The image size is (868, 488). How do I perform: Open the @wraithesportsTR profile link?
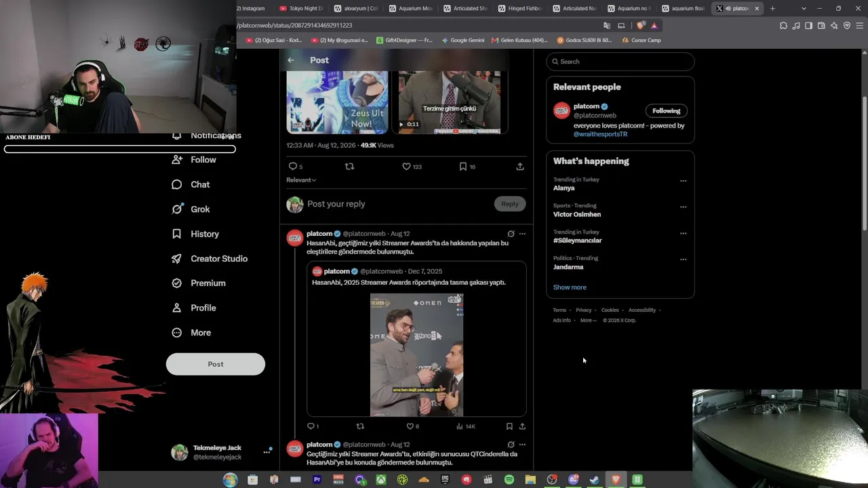tap(600, 134)
